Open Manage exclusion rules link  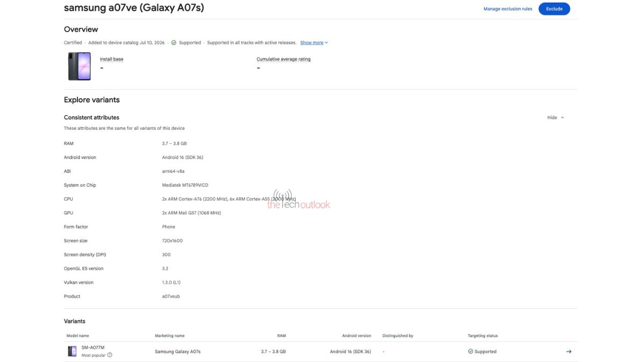[x=508, y=9]
